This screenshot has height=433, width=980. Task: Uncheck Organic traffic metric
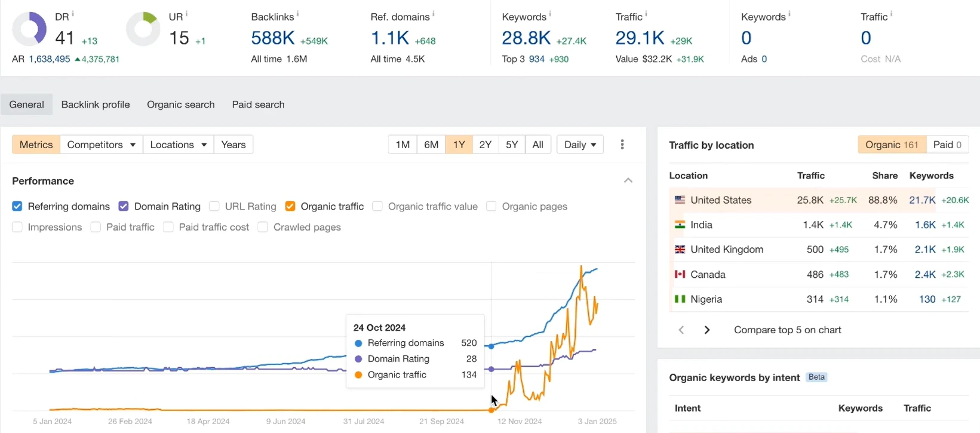(x=290, y=206)
